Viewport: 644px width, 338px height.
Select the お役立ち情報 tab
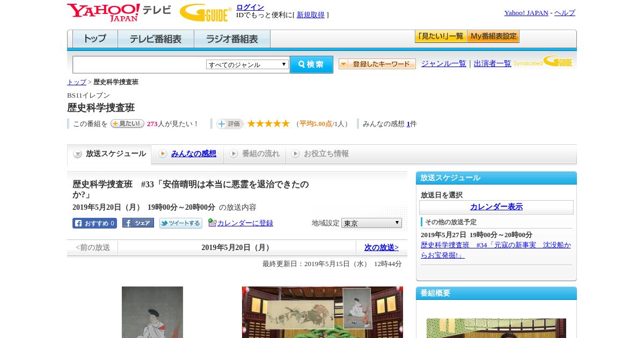[x=320, y=154]
